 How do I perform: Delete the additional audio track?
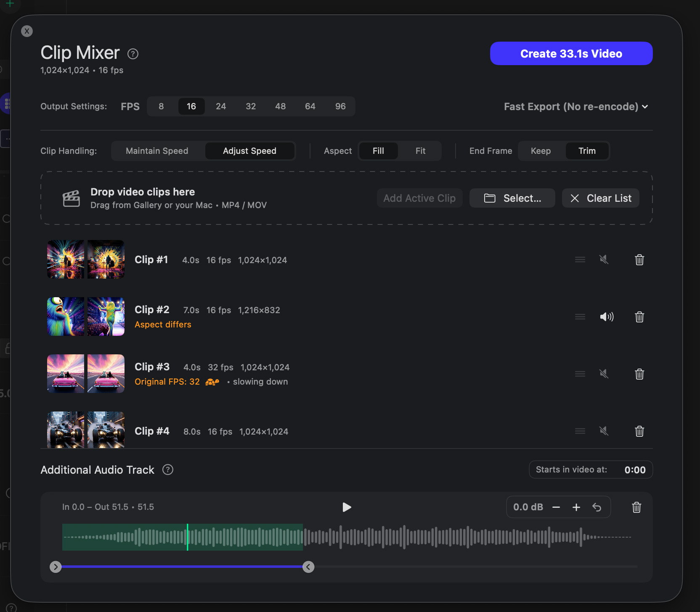click(x=636, y=507)
